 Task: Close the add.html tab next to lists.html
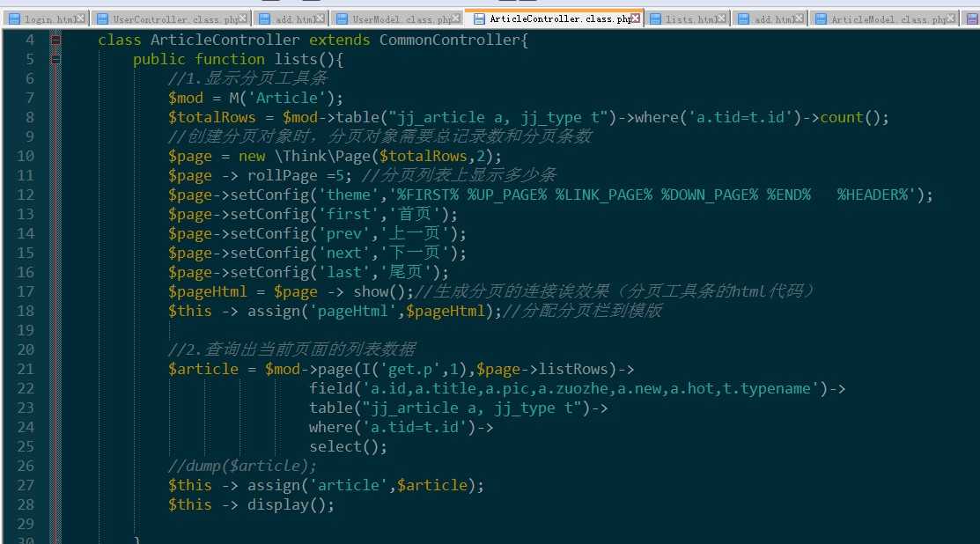pos(799,18)
